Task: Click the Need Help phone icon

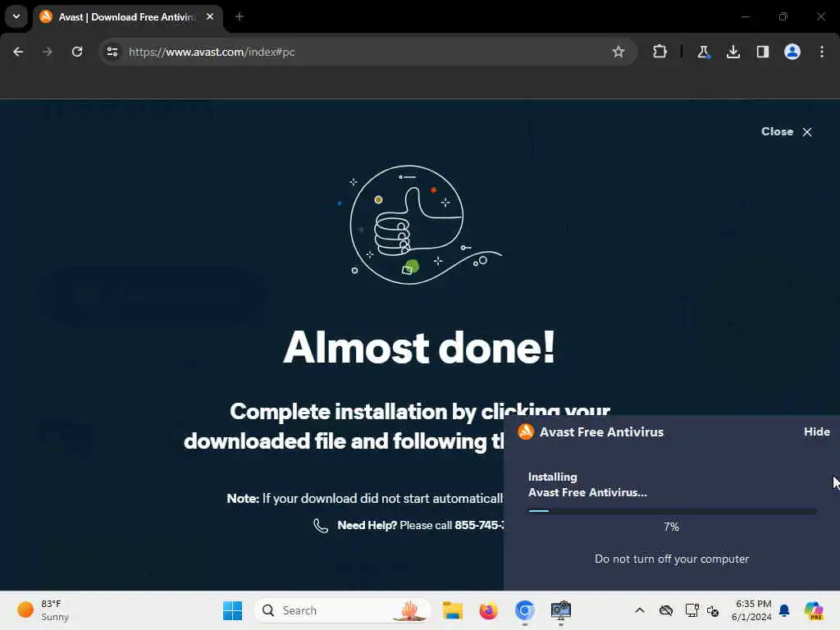Action: [x=321, y=526]
